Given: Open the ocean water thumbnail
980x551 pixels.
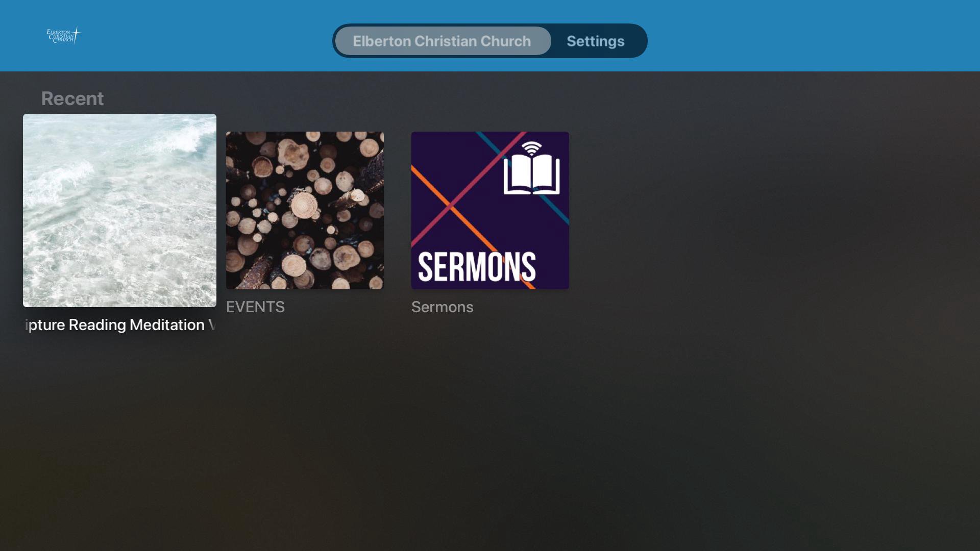Looking at the screenshot, I should point(119,210).
